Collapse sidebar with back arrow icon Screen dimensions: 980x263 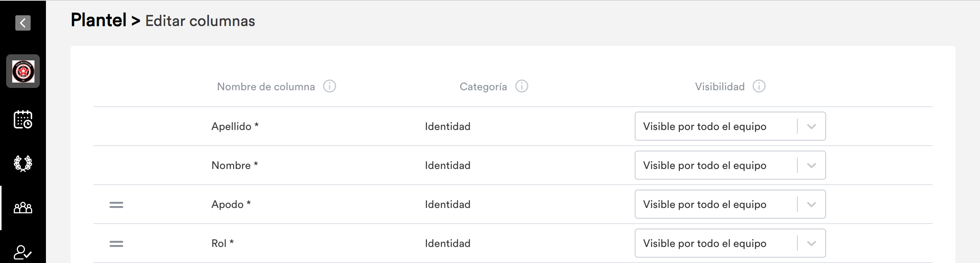pyautogui.click(x=23, y=23)
